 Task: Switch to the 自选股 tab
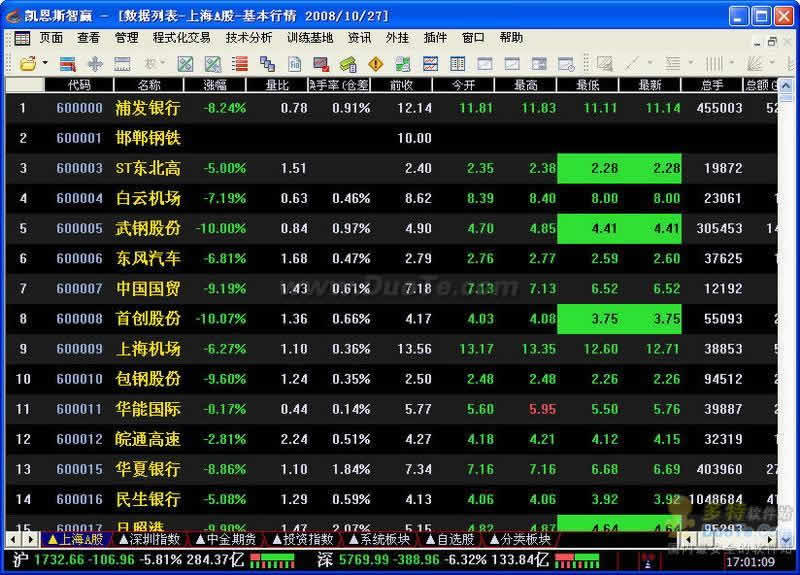coord(450,539)
